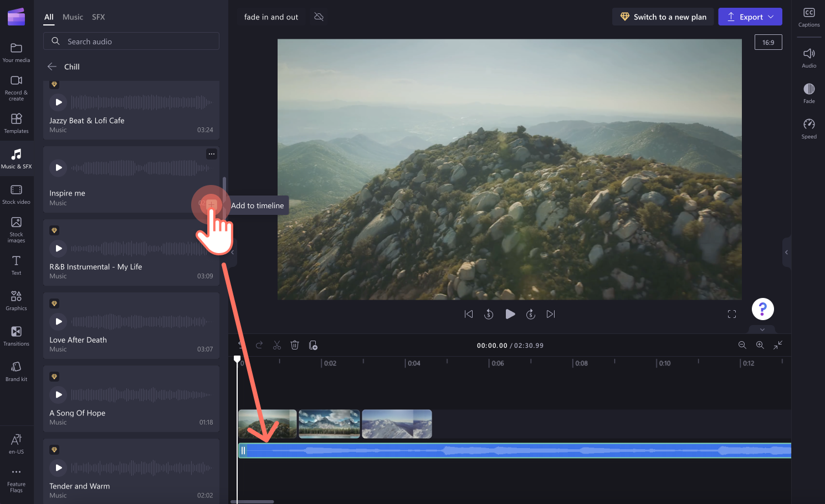The width and height of the screenshot is (825, 504).
Task: Split the clip with the scissors tool
Action: 276,345
